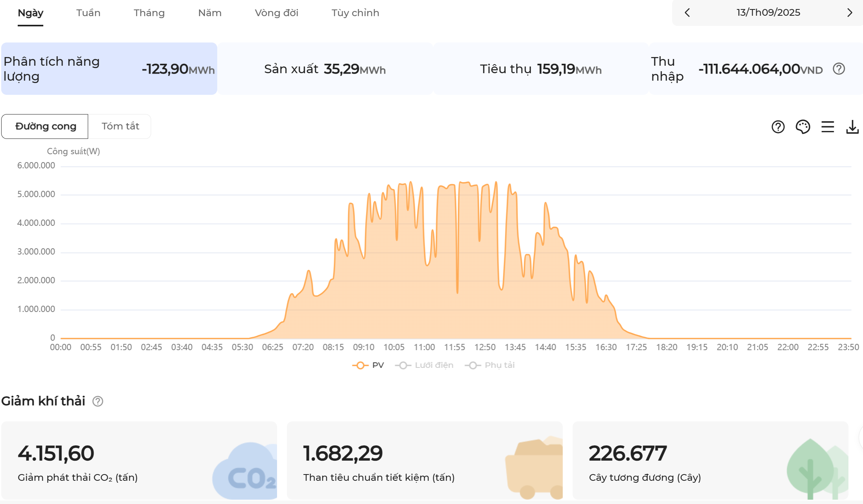Screen dimensions: 863x504
Task: Click help icon next to Thu nhập
Action: click(839, 69)
